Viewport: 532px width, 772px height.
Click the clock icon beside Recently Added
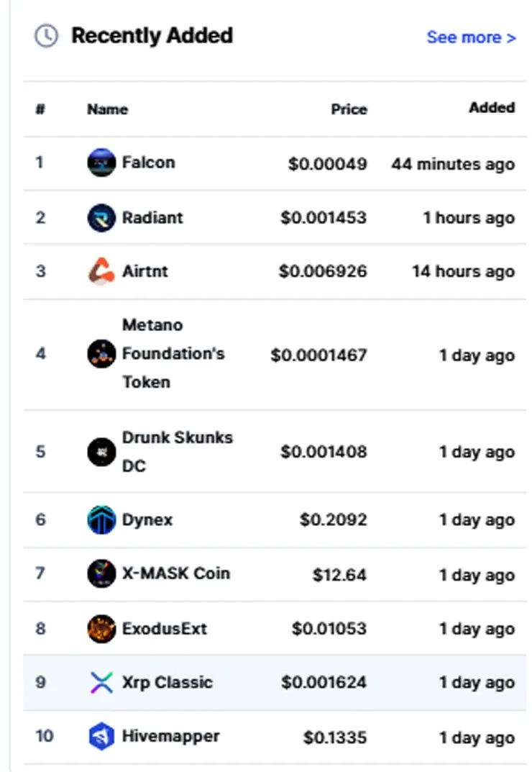click(46, 36)
